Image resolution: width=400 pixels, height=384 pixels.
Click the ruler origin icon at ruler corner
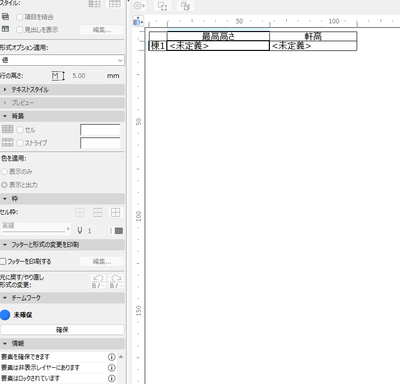[138, 21]
